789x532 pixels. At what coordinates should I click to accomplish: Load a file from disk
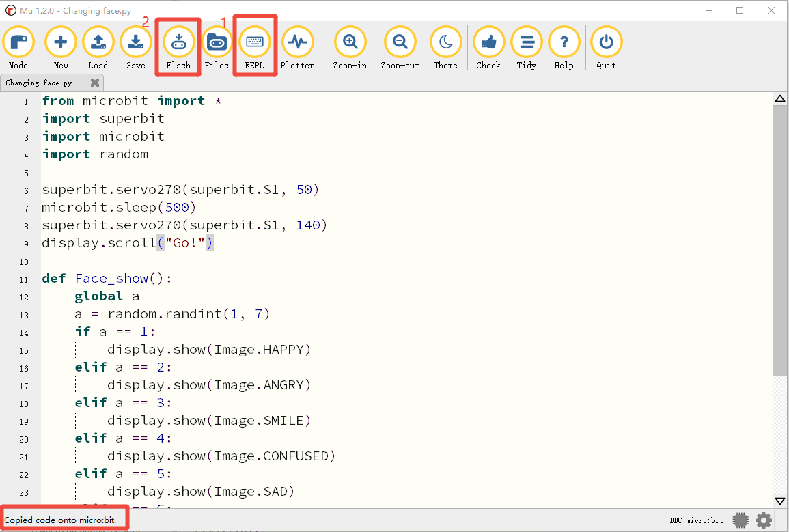(98, 48)
